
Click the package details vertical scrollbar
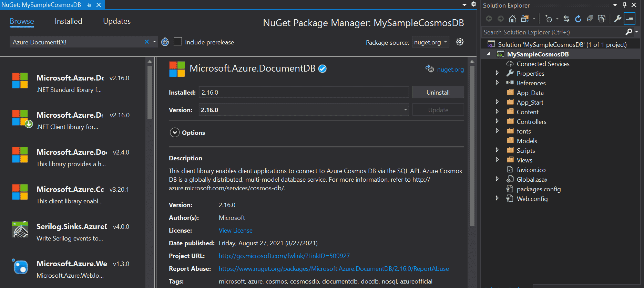(x=472, y=146)
